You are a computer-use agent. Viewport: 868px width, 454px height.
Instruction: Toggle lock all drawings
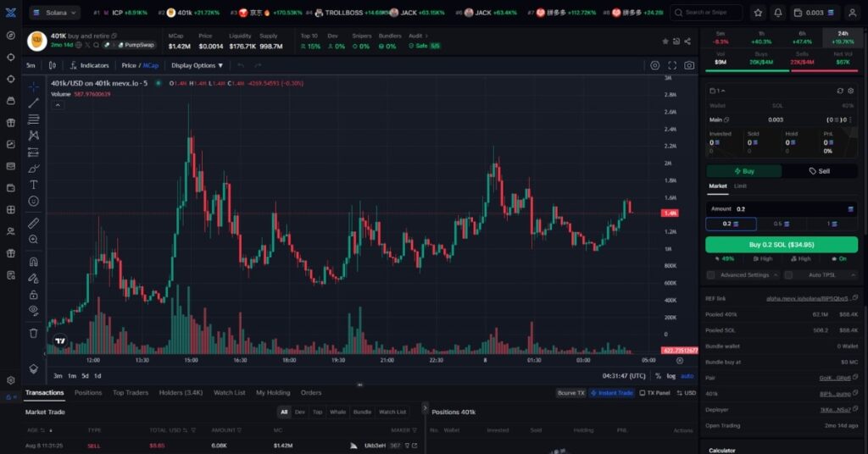click(x=34, y=294)
